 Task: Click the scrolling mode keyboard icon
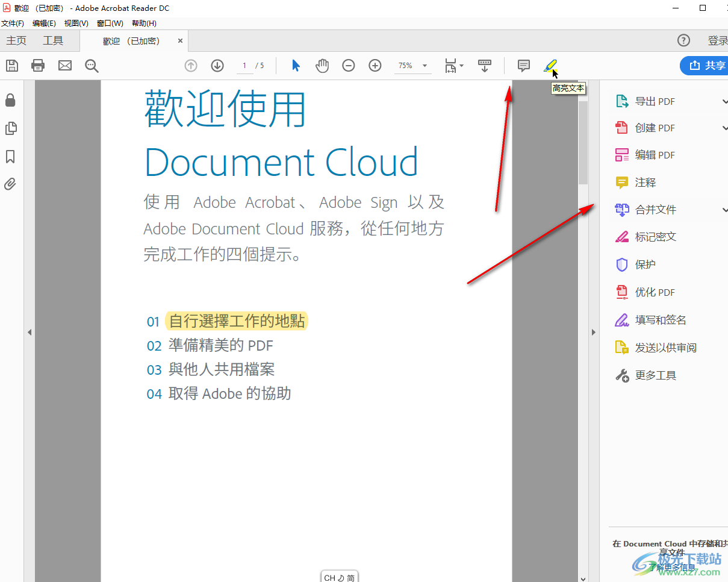tap(485, 66)
